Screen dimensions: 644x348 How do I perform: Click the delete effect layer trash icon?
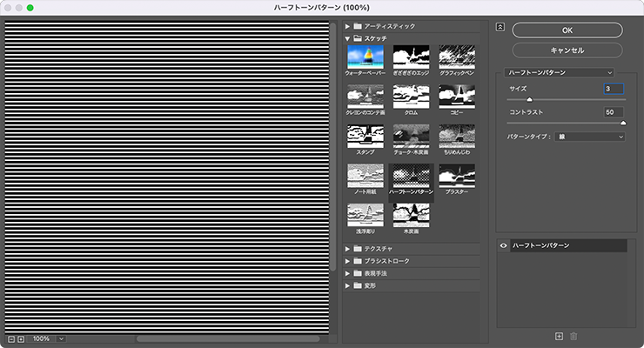573,336
